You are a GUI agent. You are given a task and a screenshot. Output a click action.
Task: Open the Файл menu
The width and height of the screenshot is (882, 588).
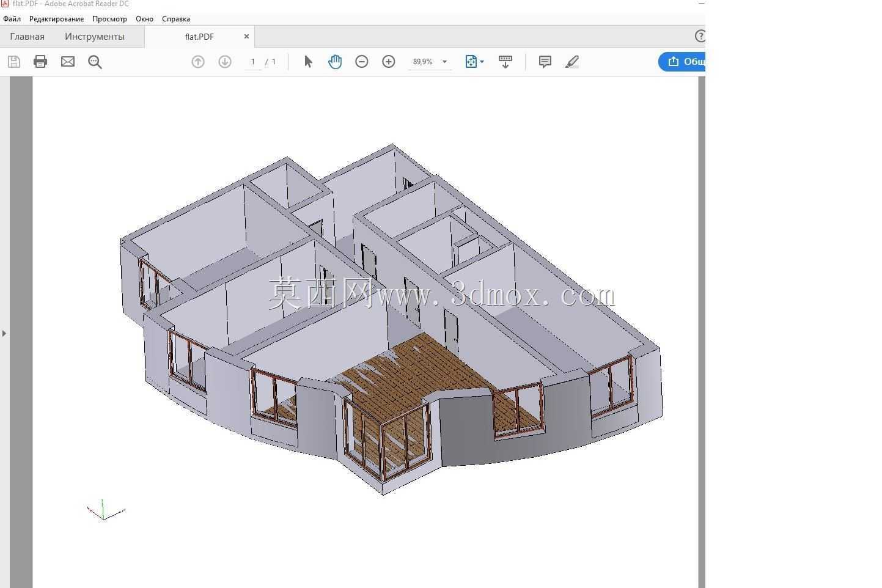pos(12,19)
